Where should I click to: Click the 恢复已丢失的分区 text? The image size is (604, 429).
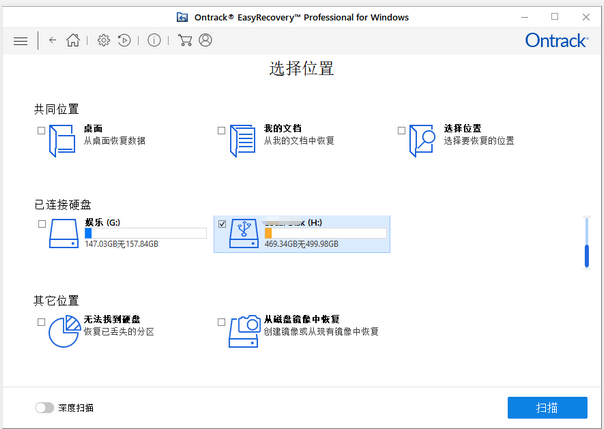[119, 332]
